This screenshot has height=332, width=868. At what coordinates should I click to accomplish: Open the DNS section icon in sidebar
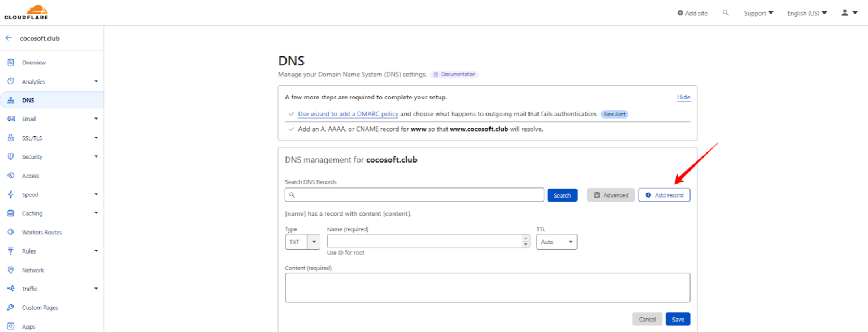click(x=11, y=100)
